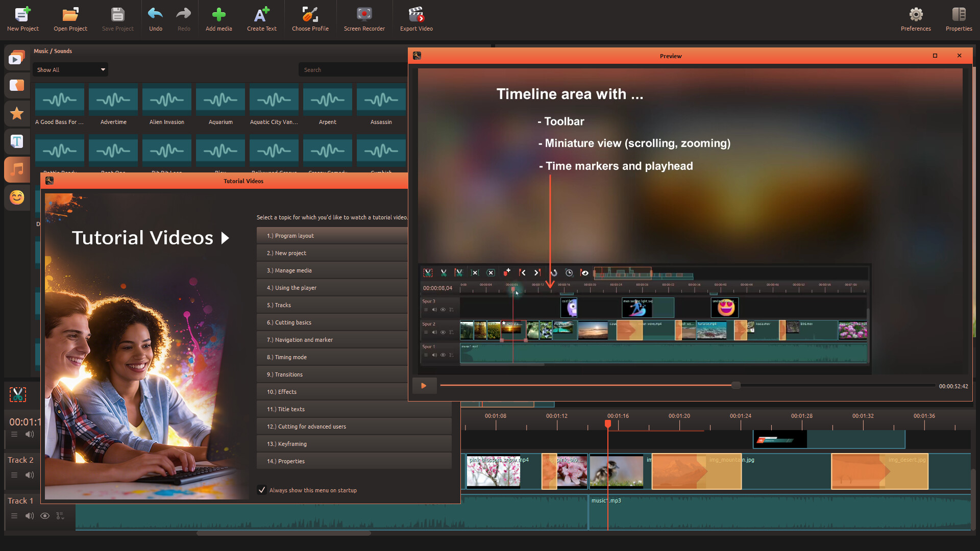Open the emoji stickers sidebar category
Image resolution: width=980 pixels, height=551 pixels.
tap(17, 197)
